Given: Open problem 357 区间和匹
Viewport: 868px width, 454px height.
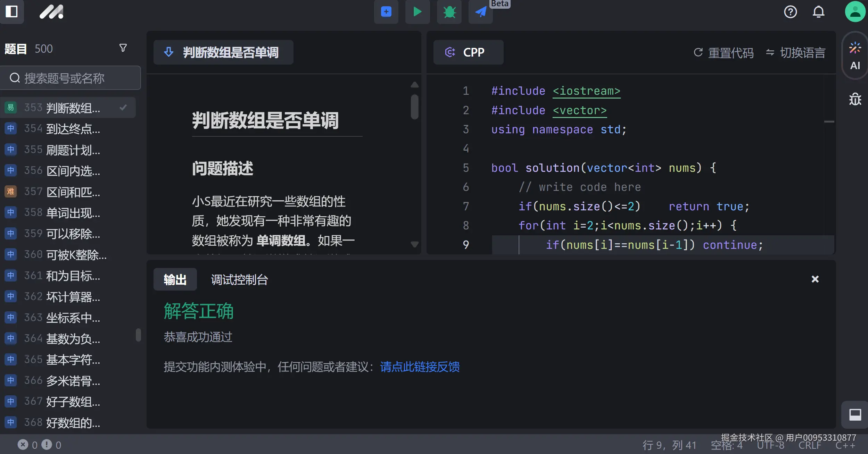Looking at the screenshot, I should (68, 192).
